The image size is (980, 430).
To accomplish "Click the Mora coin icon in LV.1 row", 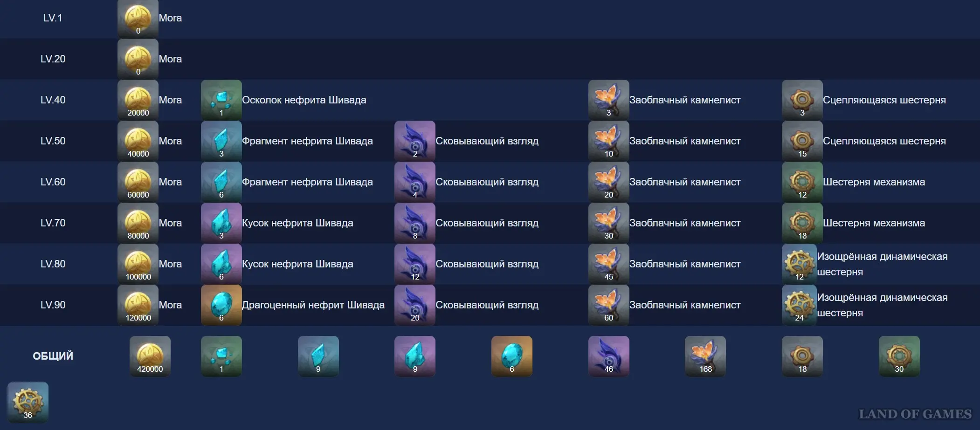I will 138,18.
